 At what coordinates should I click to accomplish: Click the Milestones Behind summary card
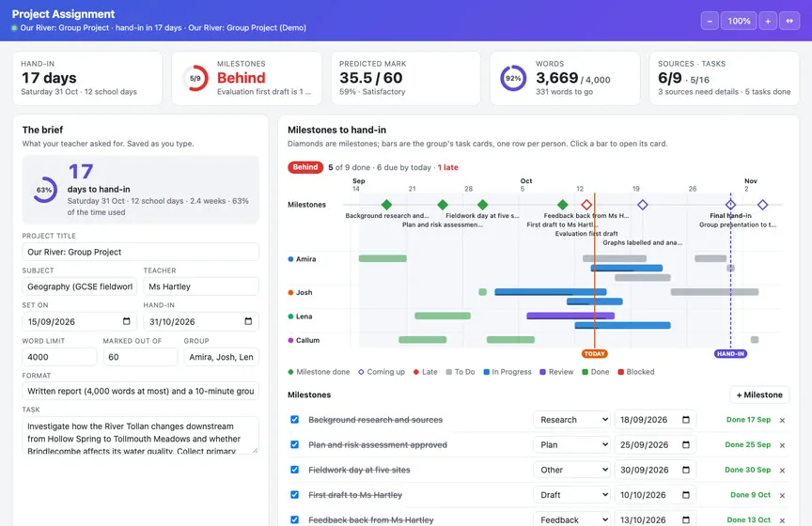(246, 78)
